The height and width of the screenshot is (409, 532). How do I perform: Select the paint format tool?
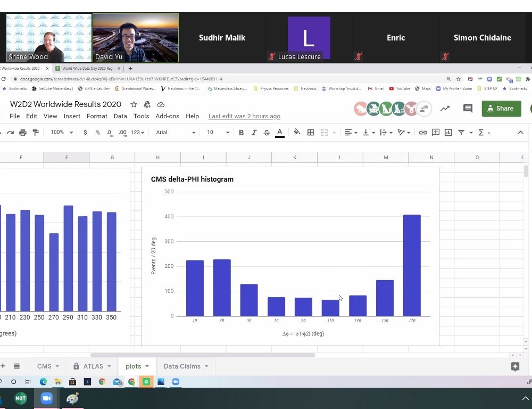click(x=36, y=133)
